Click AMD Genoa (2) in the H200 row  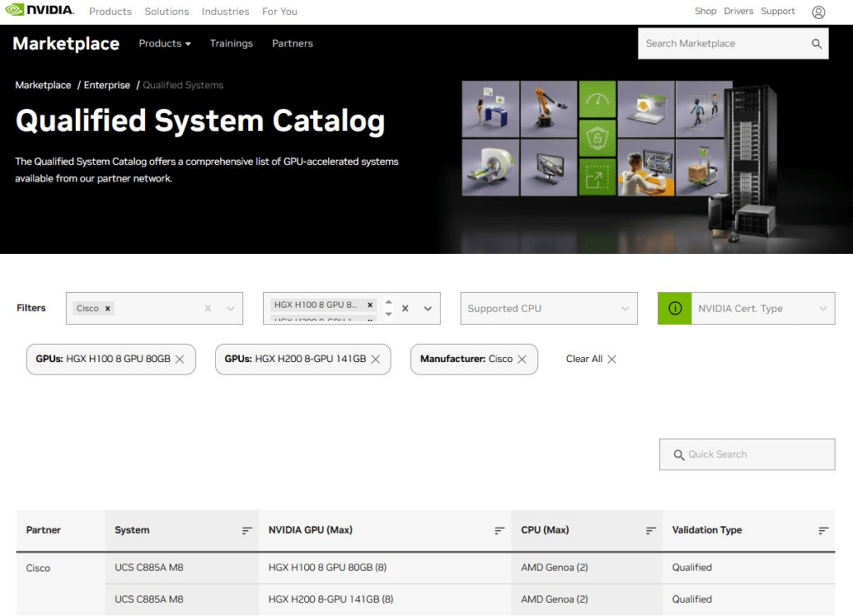tap(554, 599)
